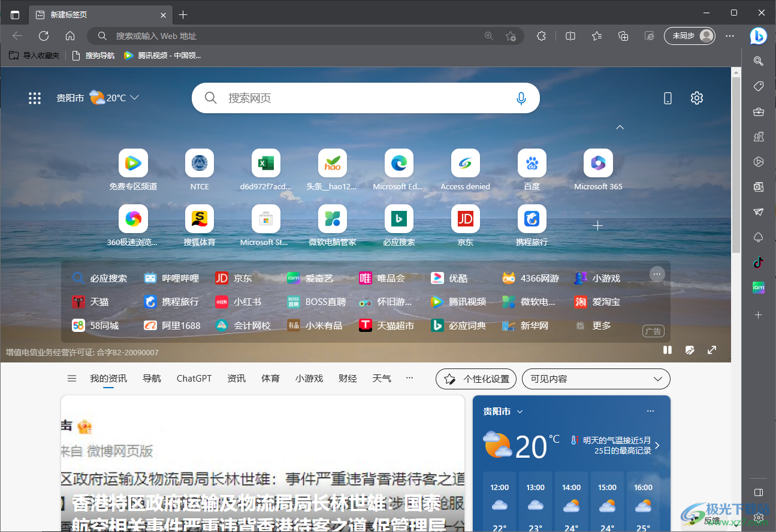Click the 搜索网页 search box
Image resolution: width=776 pixels, height=532 pixels.
[366, 98]
